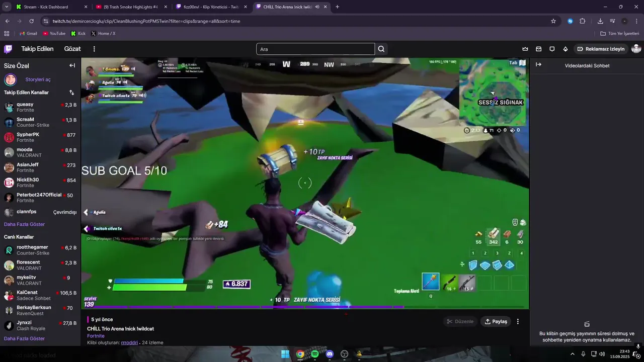The width and height of the screenshot is (644, 362).
Task: Open more options dots next to Gözat
Action: (94, 49)
